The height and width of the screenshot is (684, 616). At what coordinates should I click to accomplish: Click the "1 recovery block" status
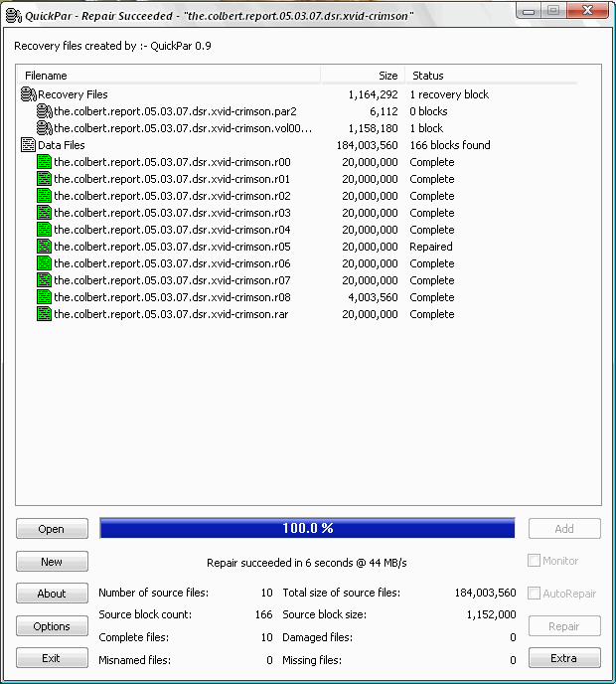tap(449, 94)
